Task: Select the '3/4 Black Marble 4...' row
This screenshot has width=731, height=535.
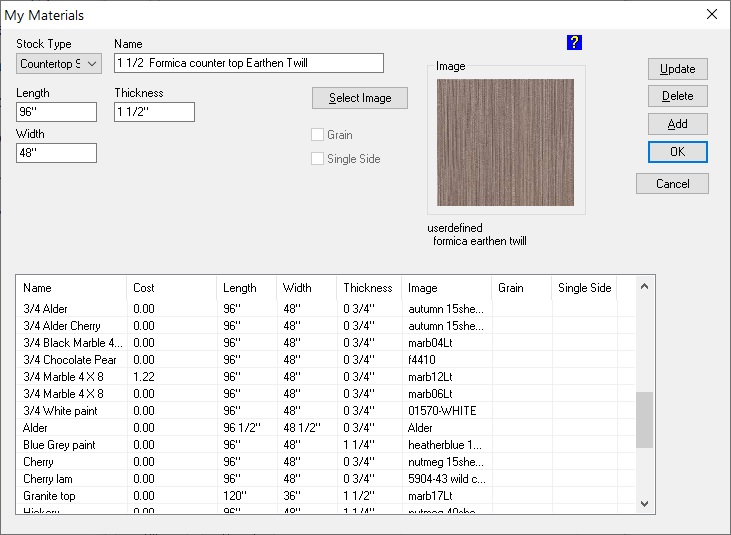Action: [x=325, y=343]
